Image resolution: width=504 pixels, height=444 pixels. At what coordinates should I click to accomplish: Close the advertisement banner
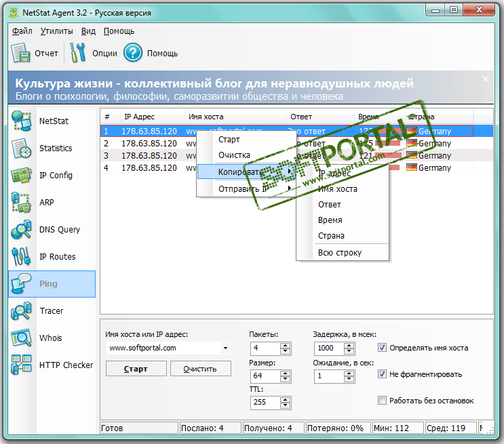point(486,79)
